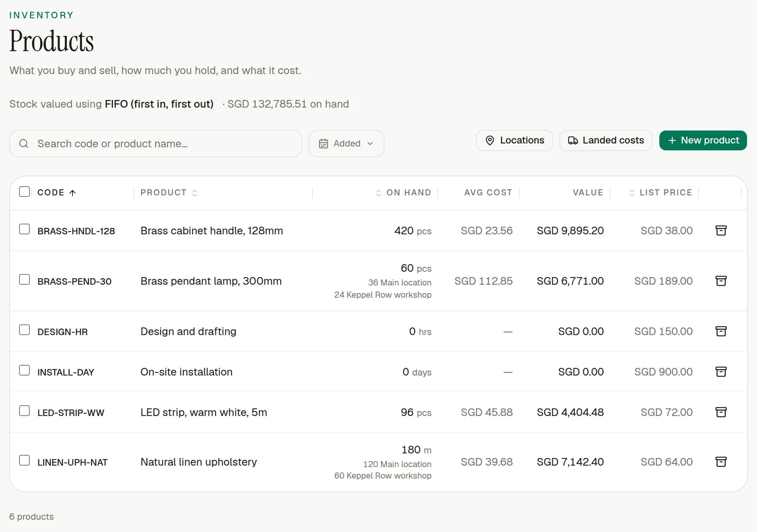This screenshot has width=757, height=532.
Task: Open On-site installation product
Action: coord(187,372)
